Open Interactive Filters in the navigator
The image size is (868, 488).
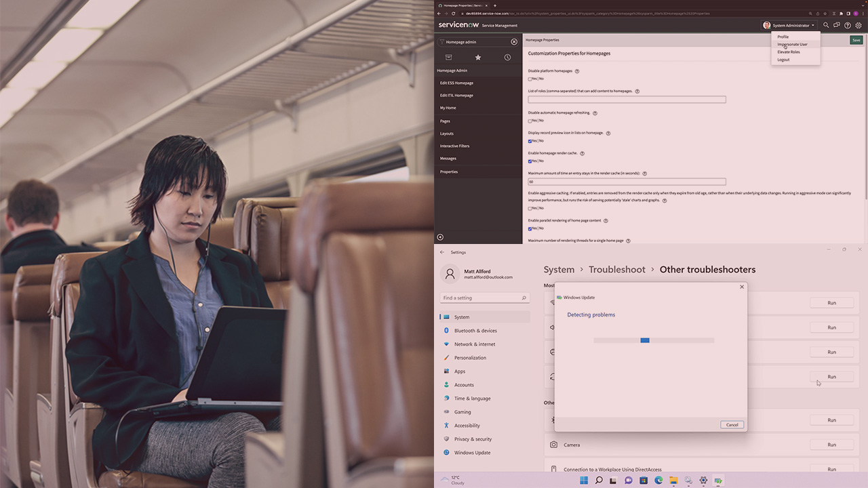454,146
